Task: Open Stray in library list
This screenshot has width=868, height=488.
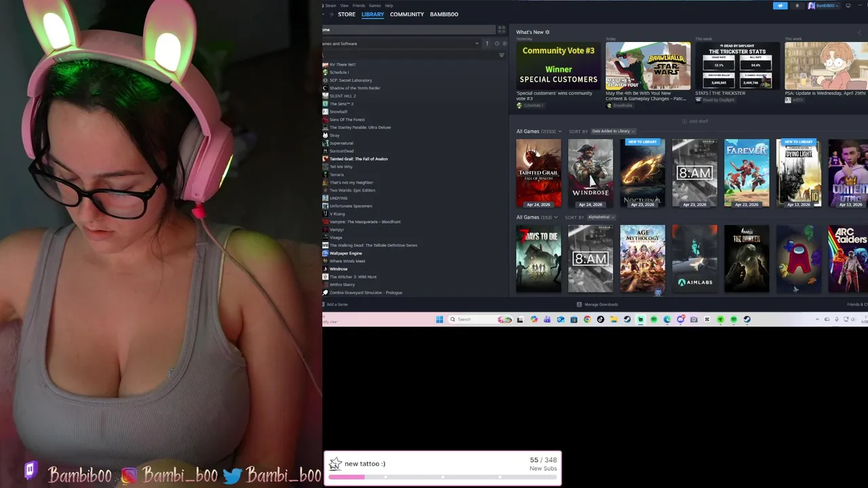Action: pos(334,136)
